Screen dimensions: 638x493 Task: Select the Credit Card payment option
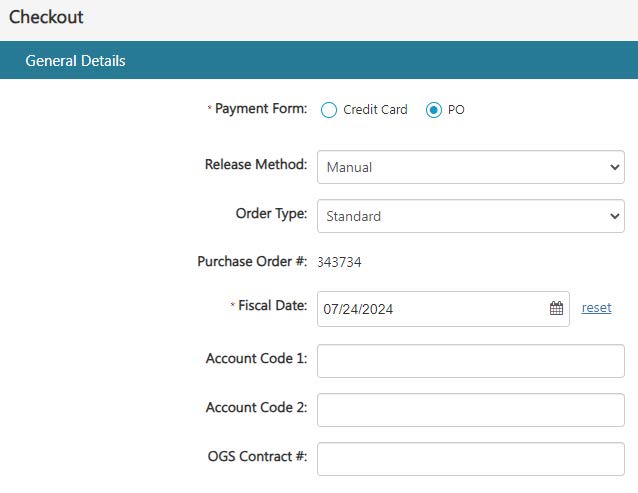(x=329, y=110)
